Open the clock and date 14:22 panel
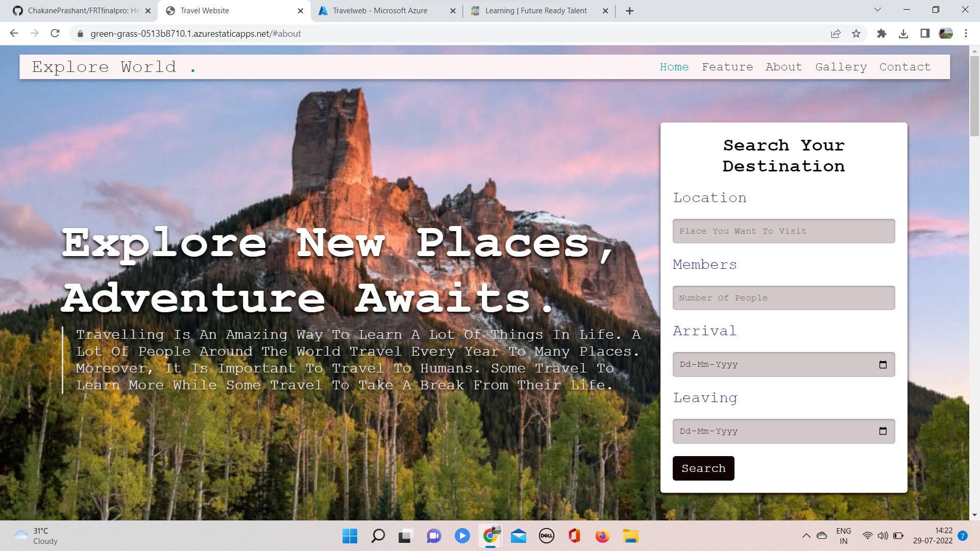The height and width of the screenshot is (551, 980). pos(933,536)
